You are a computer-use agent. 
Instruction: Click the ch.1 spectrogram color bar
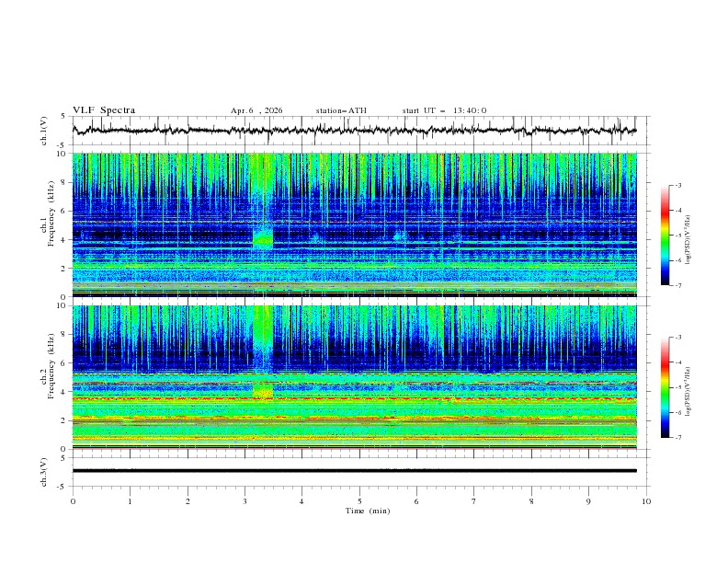pyautogui.click(x=665, y=235)
